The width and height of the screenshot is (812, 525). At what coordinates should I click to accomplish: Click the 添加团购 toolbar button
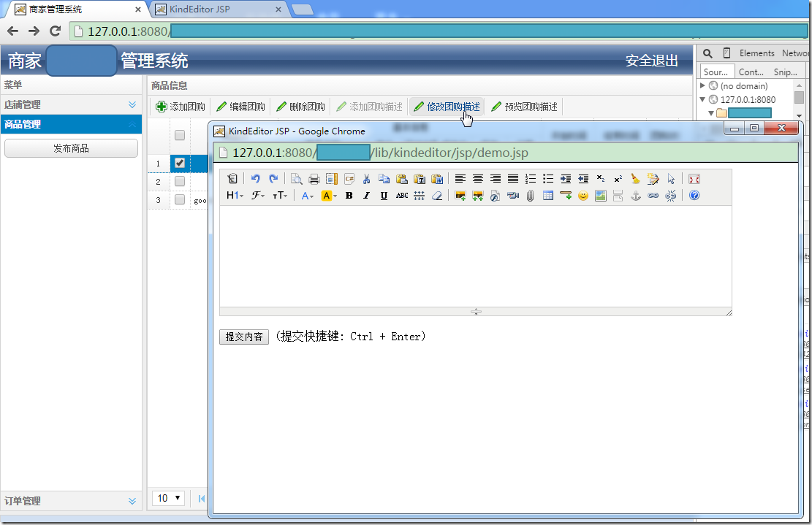(181, 107)
